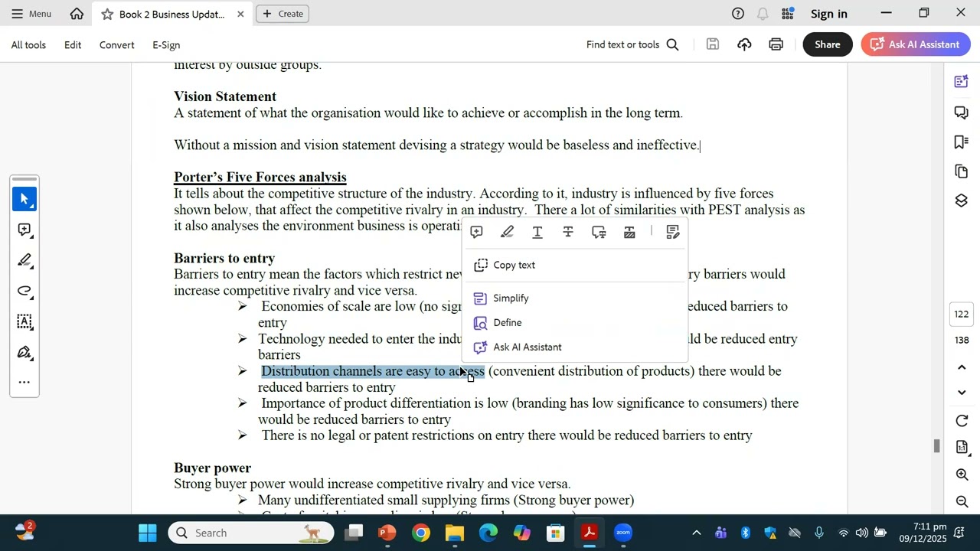Rotate the page view clockwise
Screen dimensions: 980x551
962,421
